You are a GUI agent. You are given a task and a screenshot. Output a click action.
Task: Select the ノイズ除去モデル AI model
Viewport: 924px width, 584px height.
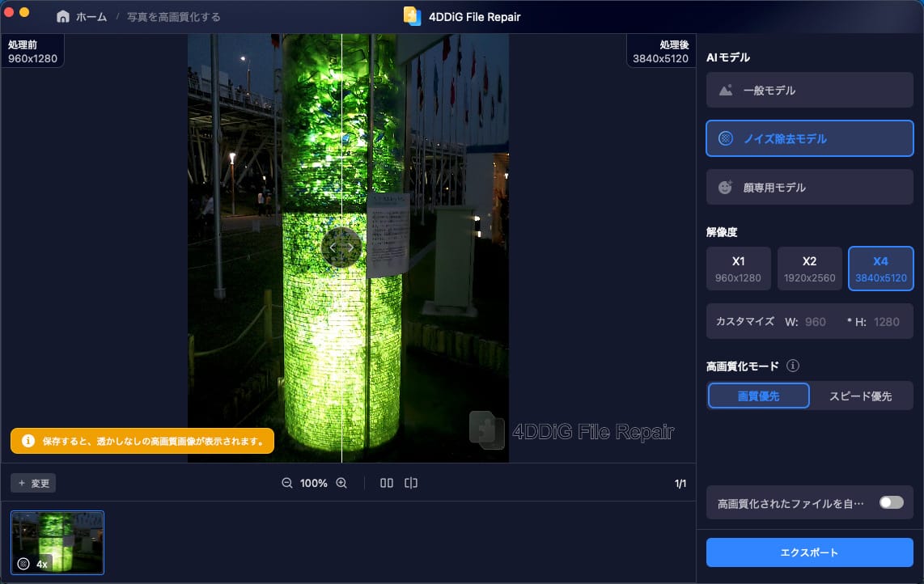(809, 138)
